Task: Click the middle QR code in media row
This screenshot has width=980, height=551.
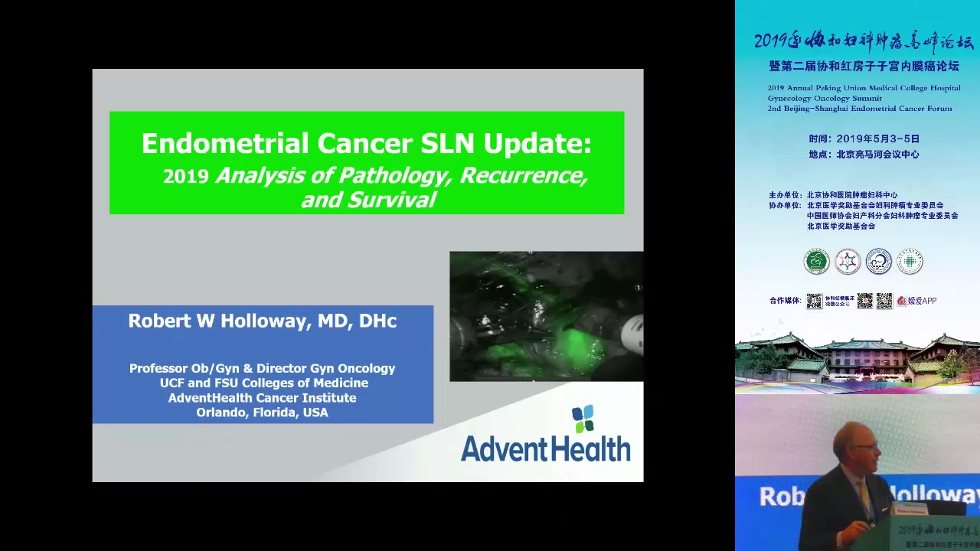Action: pyautogui.click(x=864, y=301)
